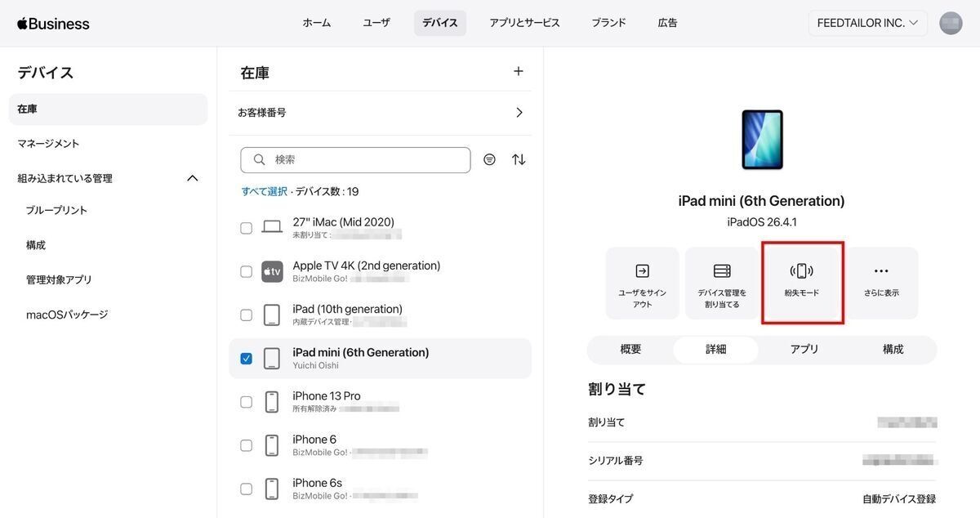Open マネージメント in the sidebar
This screenshot has width=980, height=518.
[49, 144]
